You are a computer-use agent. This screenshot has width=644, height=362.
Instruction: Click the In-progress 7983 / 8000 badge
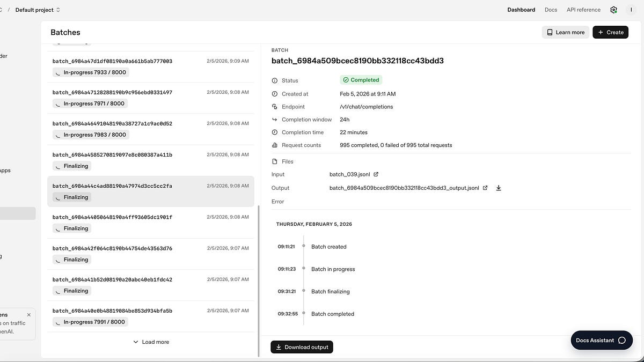[x=91, y=135]
